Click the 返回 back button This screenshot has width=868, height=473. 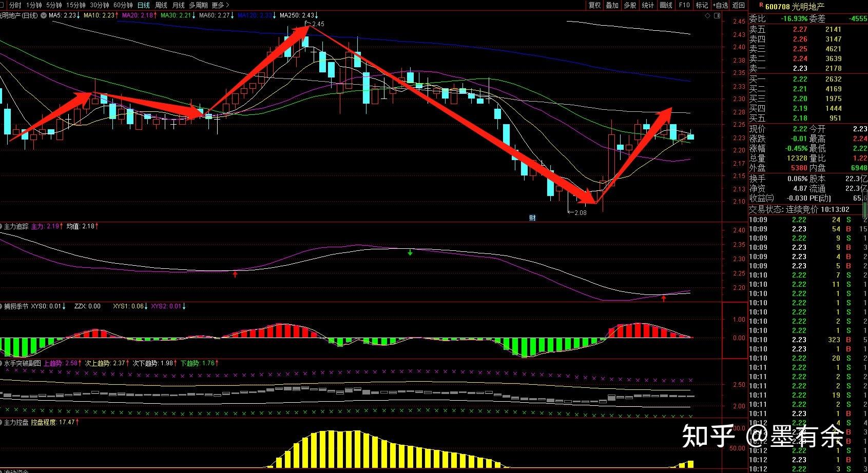739,5
